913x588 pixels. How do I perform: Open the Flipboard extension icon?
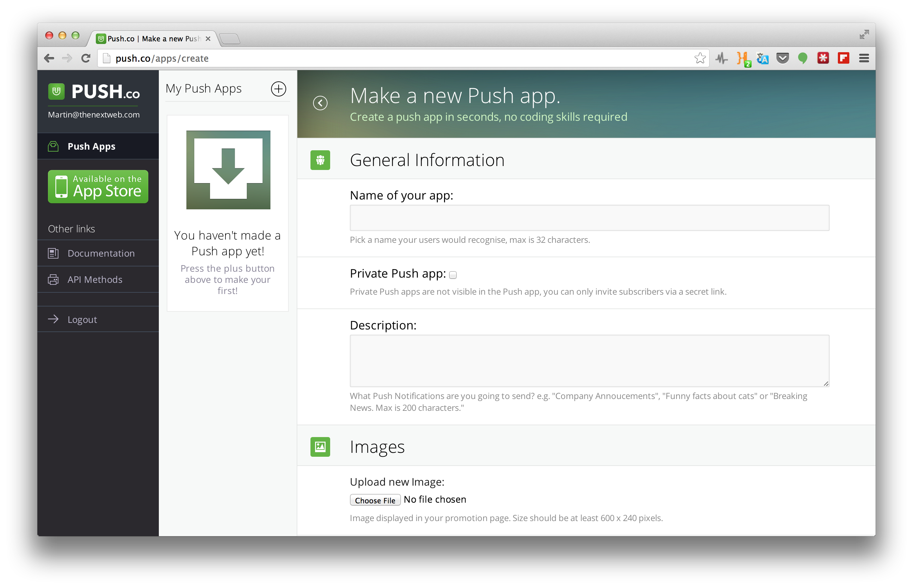[843, 58]
